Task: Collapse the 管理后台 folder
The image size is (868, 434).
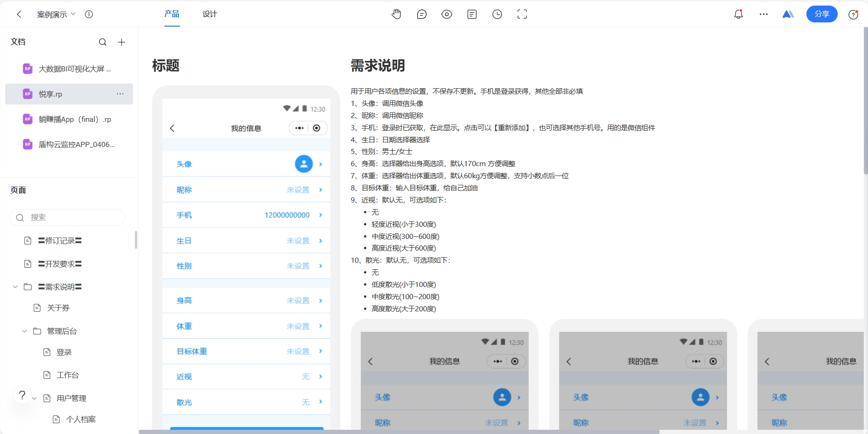Action: [25, 331]
